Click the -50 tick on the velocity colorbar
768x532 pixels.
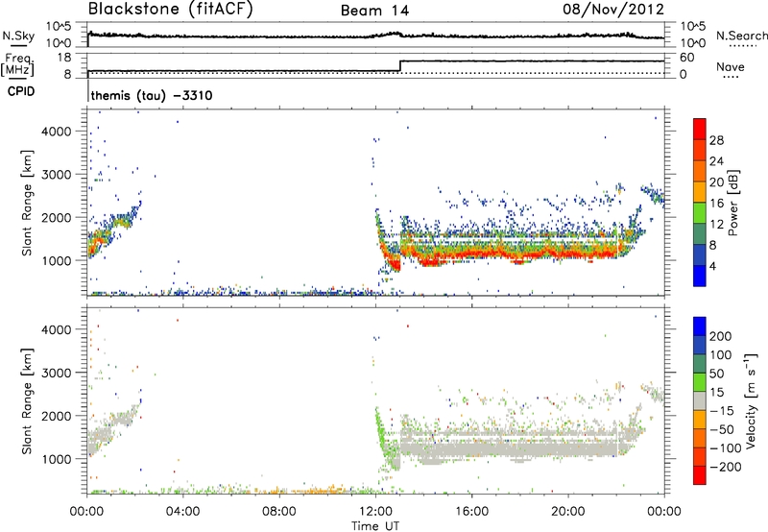(x=722, y=429)
